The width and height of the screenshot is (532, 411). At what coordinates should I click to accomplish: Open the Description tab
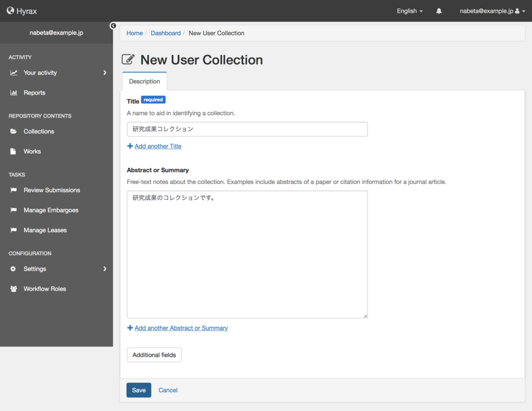coord(144,82)
